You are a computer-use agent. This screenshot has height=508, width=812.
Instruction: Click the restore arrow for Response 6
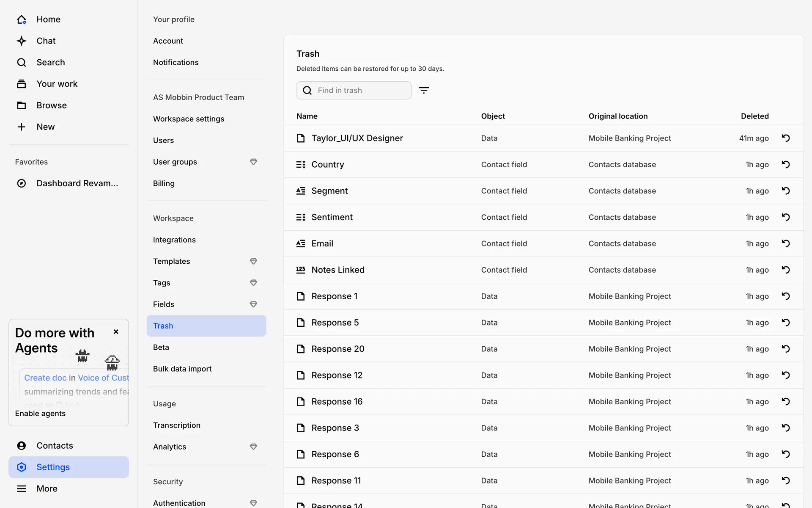pos(786,454)
